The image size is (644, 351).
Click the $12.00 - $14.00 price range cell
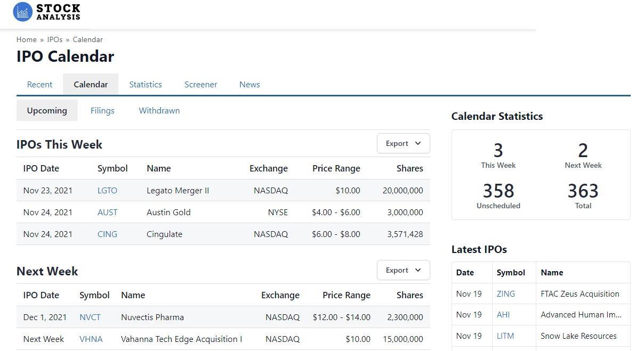(342, 317)
